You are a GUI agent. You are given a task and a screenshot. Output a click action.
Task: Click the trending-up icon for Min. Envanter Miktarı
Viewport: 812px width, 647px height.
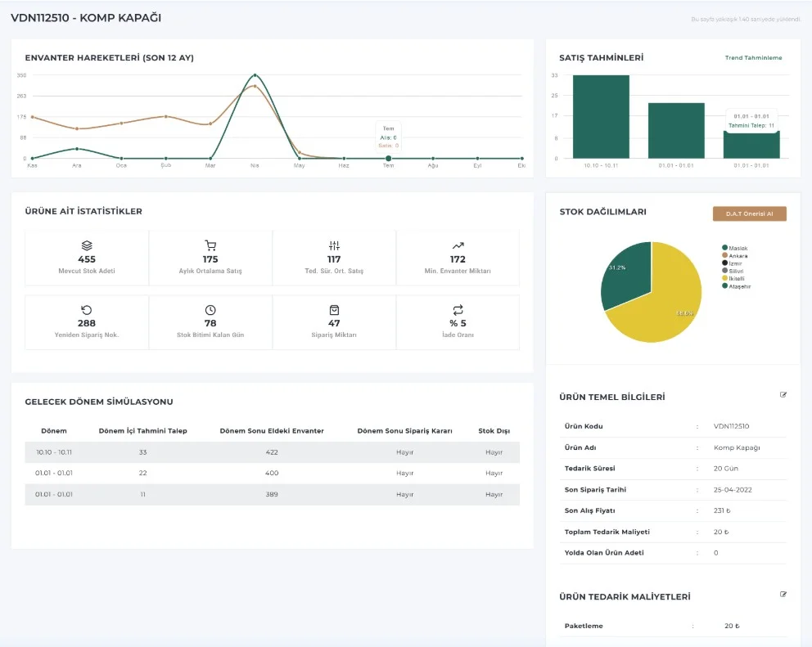tap(458, 245)
